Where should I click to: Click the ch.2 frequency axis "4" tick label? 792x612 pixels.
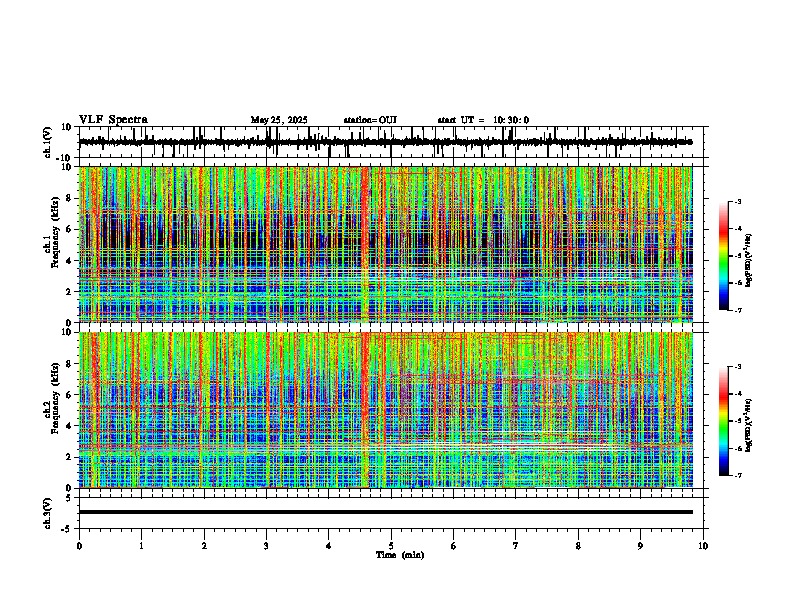coord(69,426)
